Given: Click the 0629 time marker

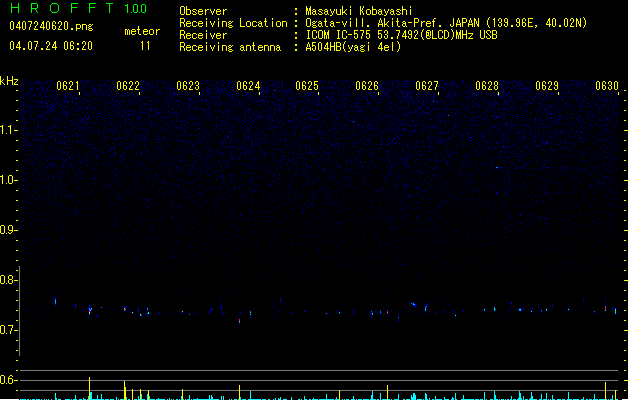Looking at the screenshot, I should [x=547, y=86].
